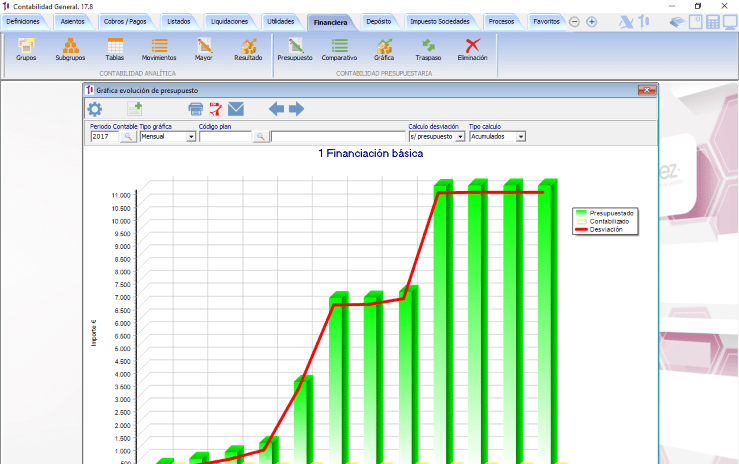This screenshot has height=464, width=739.
Task: Open the Traspaso transfer icon
Action: [428, 49]
